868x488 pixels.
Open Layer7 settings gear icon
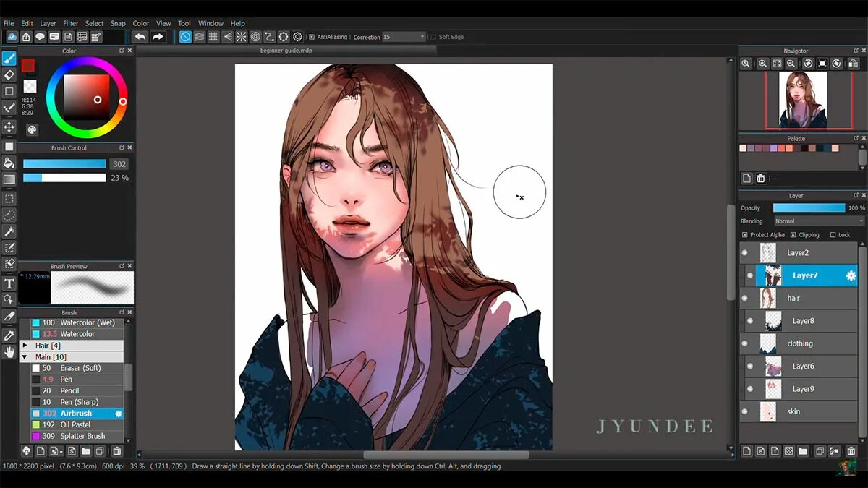[x=851, y=275]
